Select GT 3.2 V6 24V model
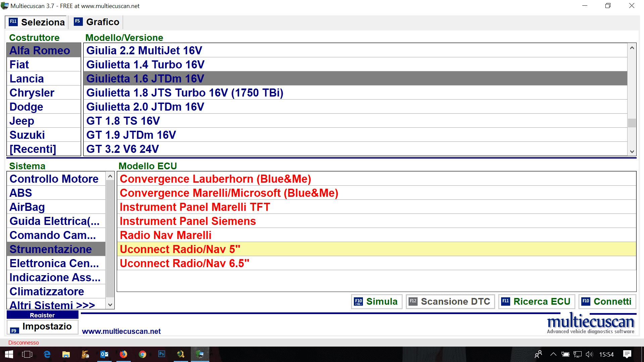 [x=356, y=149]
